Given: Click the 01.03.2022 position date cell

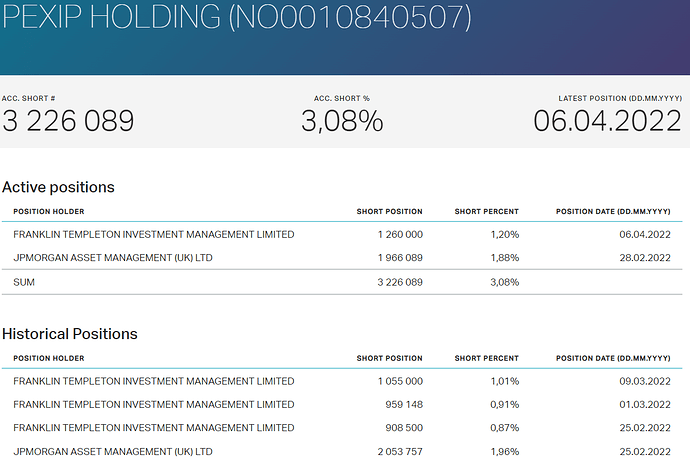Looking at the screenshot, I should coord(645,404).
